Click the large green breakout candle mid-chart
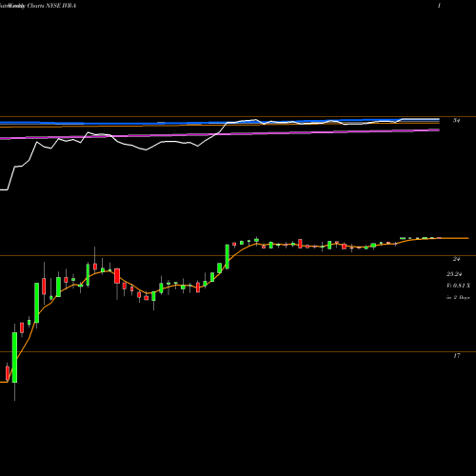The height and width of the screenshot is (476, 476). coord(228,257)
